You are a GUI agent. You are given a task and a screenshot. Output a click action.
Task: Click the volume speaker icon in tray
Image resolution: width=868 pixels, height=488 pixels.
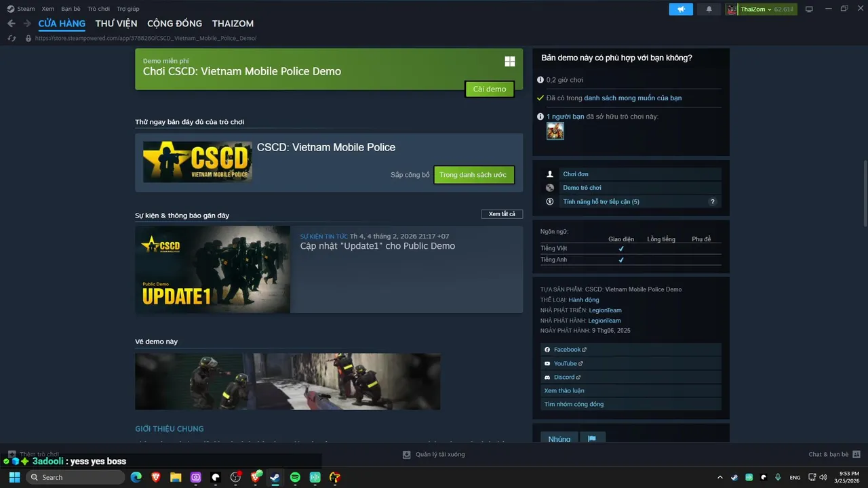[x=823, y=477]
